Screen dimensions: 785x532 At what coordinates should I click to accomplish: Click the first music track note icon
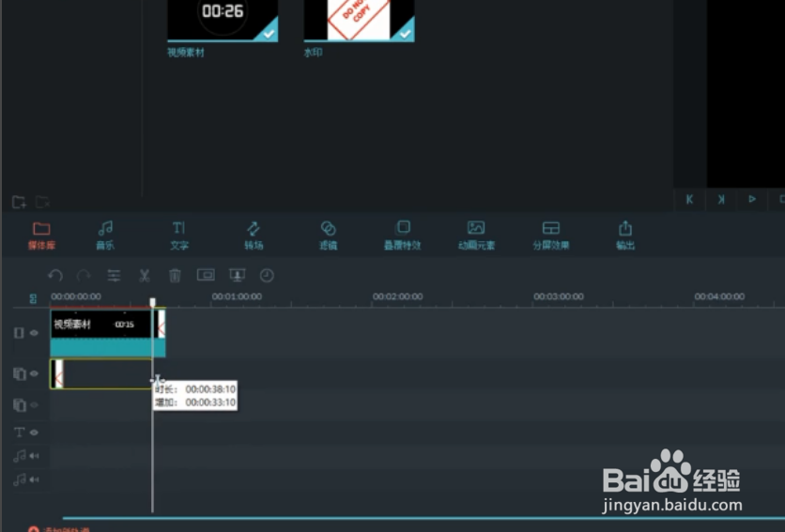coord(20,456)
